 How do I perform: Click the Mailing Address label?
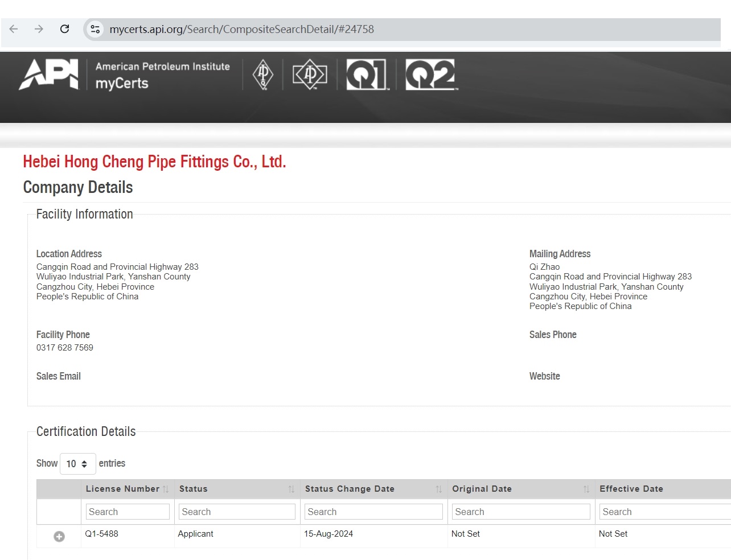click(560, 254)
